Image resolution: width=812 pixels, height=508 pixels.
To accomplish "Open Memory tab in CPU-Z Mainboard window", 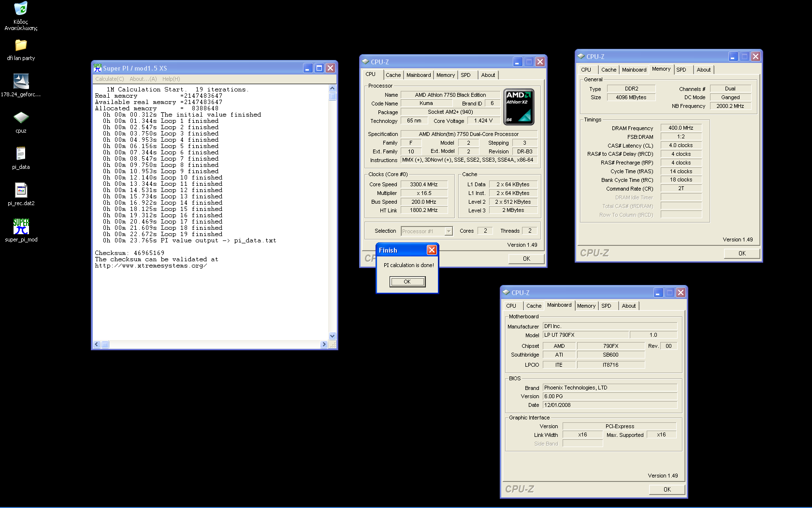I will [586, 306].
